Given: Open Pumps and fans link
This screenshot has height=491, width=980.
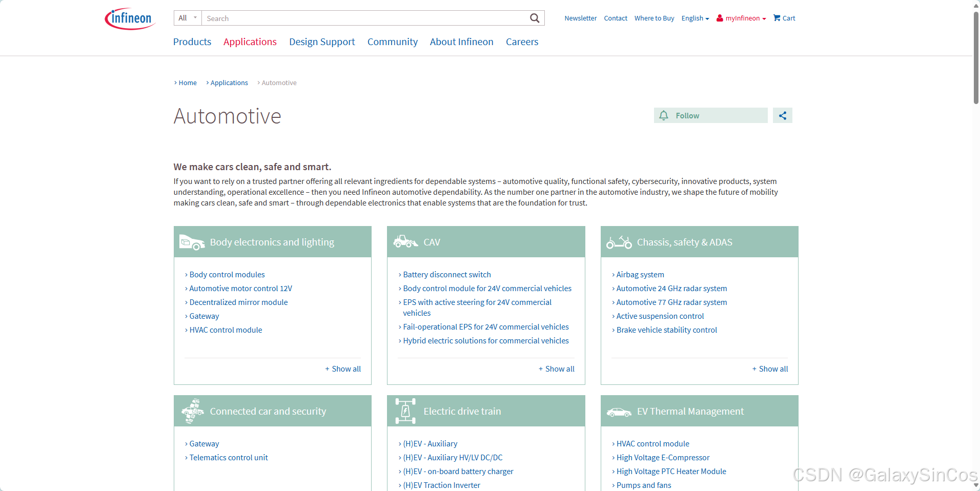Looking at the screenshot, I should pyautogui.click(x=644, y=485).
